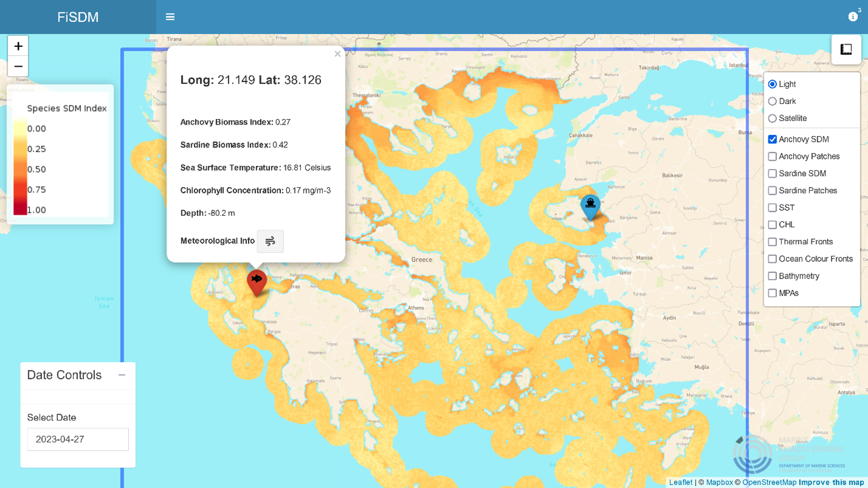The width and height of the screenshot is (868, 488).
Task: Enable the Sardine Patches layer
Action: (x=772, y=190)
